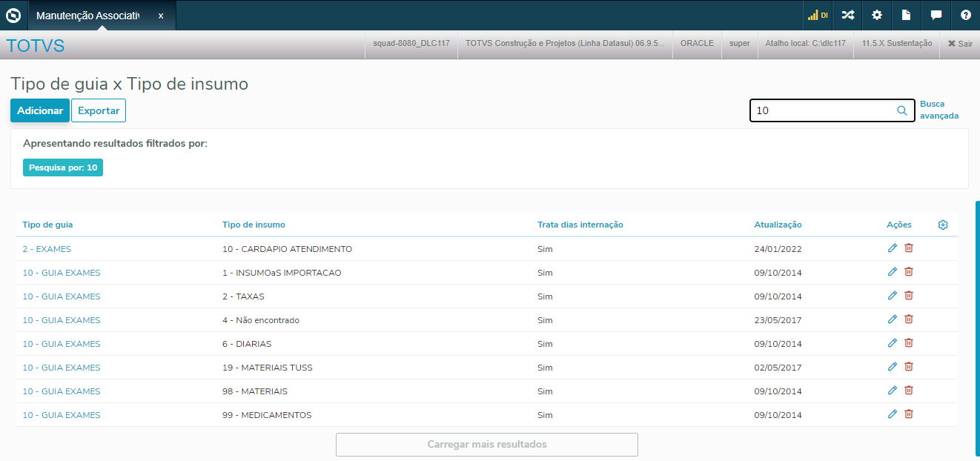Open GUIA EXAMES link in 98 - MATERIAIS row
Viewport: 980px width, 461px height.
tap(62, 391)
